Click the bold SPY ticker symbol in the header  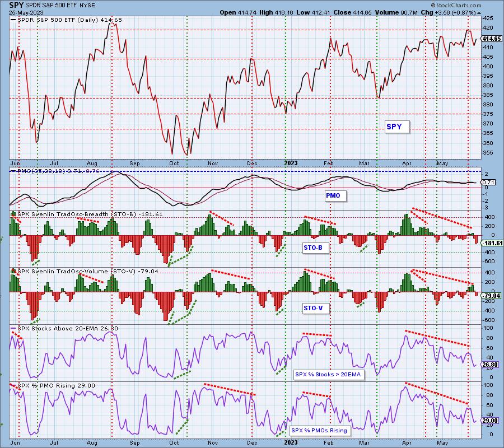16,6
